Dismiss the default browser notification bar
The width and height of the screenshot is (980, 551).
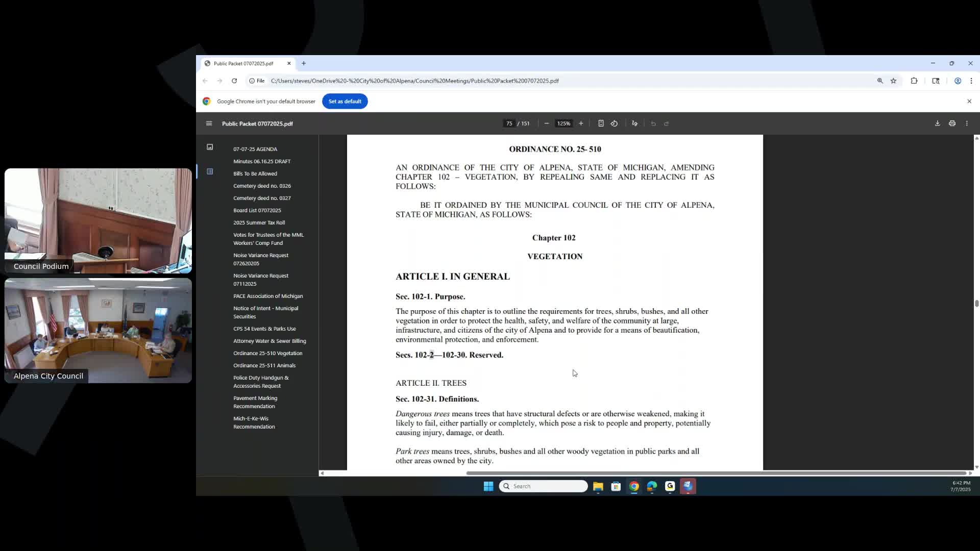[969, 101]
